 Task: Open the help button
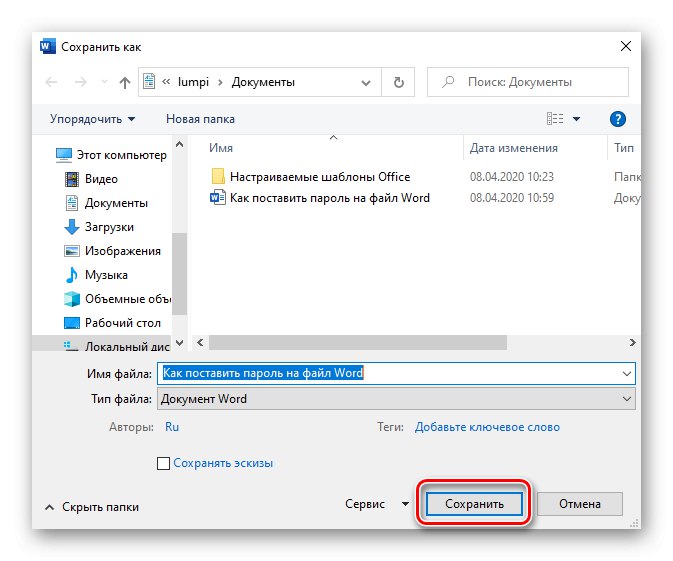coord(617,119)
